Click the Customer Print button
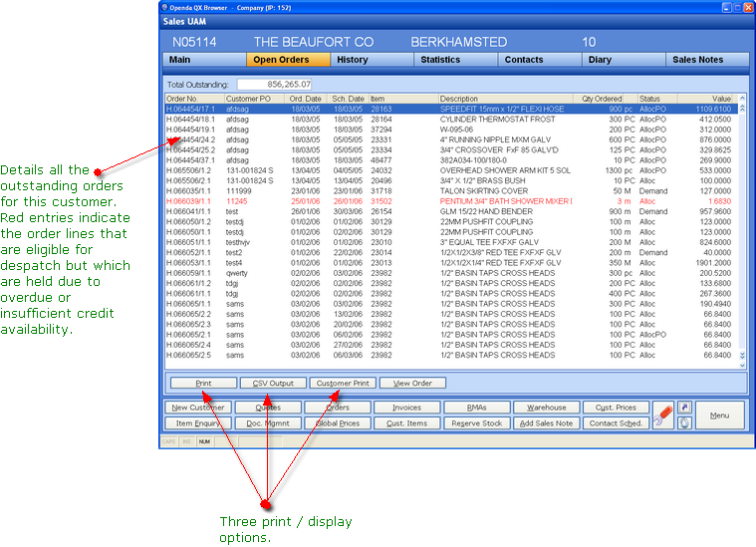This screenshot has height=547, width=756. tap(343, 383)
